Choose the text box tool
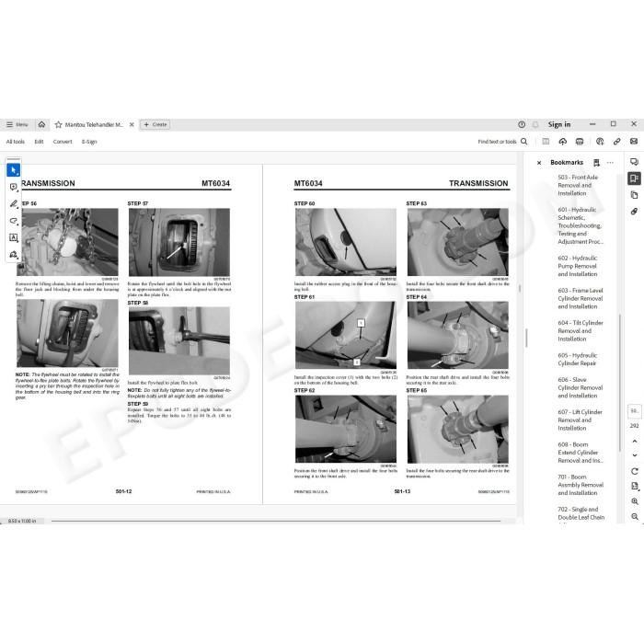Image resolution: width=644 pixels, height=644 pixels. point(14,237)
